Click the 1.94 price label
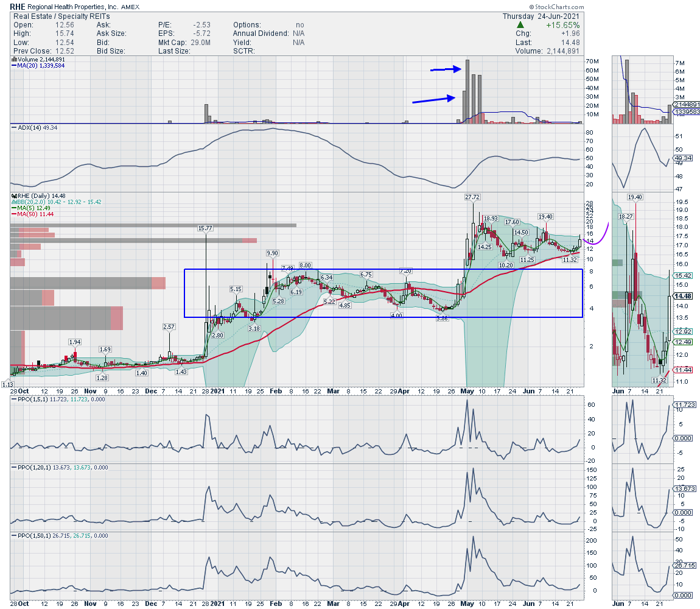Screen dimensions: 700x609 (74, 342)
